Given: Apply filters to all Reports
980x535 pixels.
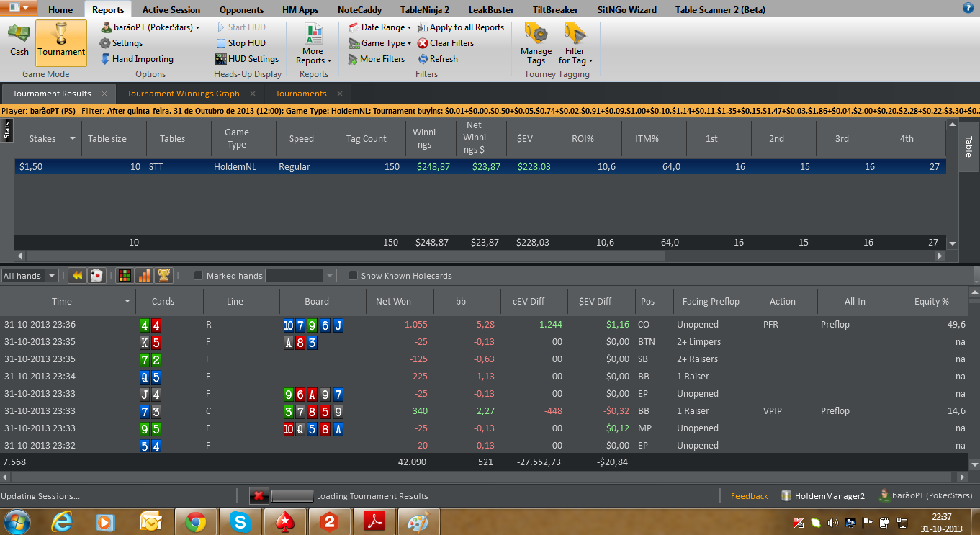Looking at the screenshot, I should (461, 27).
